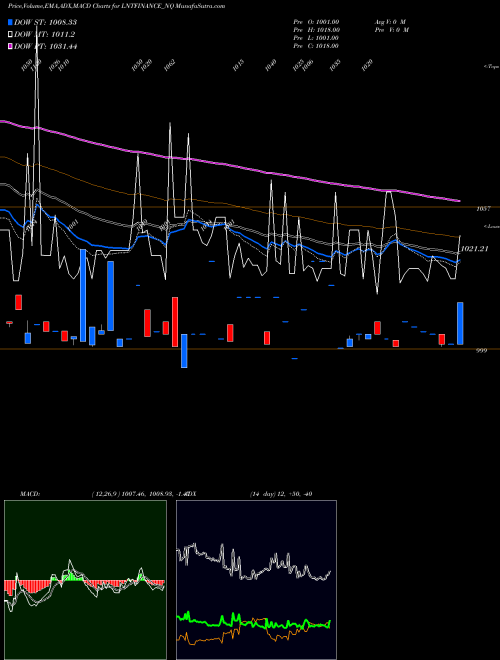This screenshot has width=500, height=660.
Task: Click the DOW ST: 1008.33 label
Action: click(45, 22)
